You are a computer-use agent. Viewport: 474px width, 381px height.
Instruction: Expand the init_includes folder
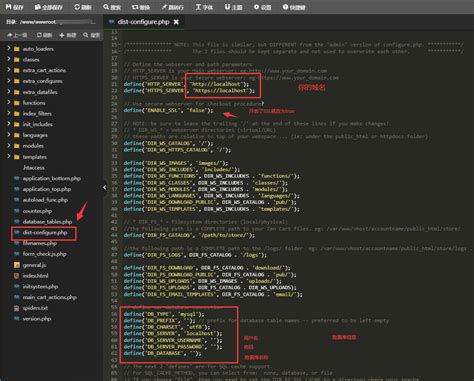[8, 124]
